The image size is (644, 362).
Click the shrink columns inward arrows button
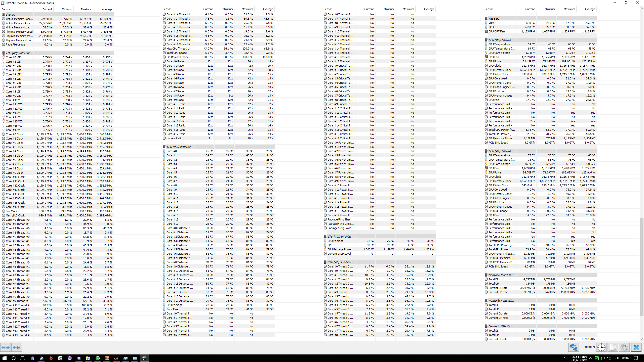16,347
